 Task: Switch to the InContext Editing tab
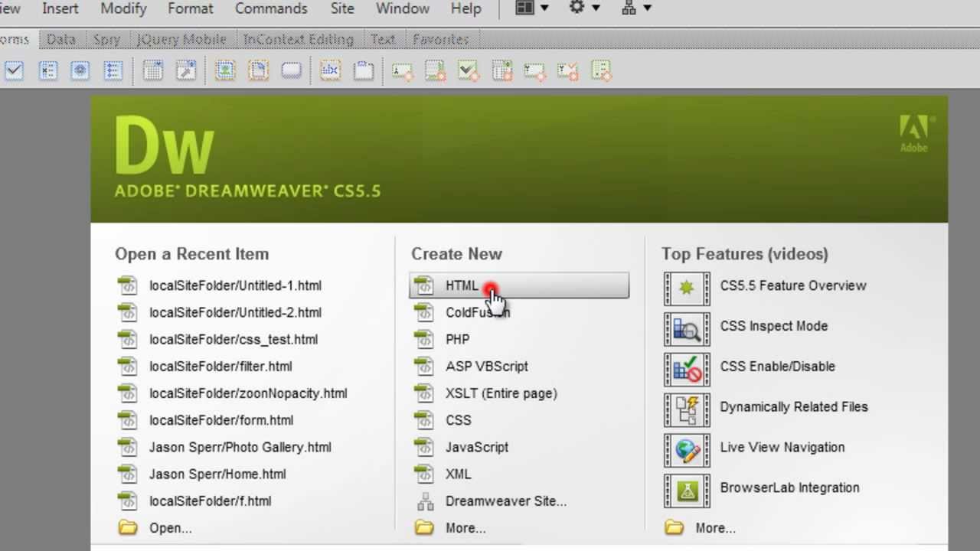[x=299, y=39]
